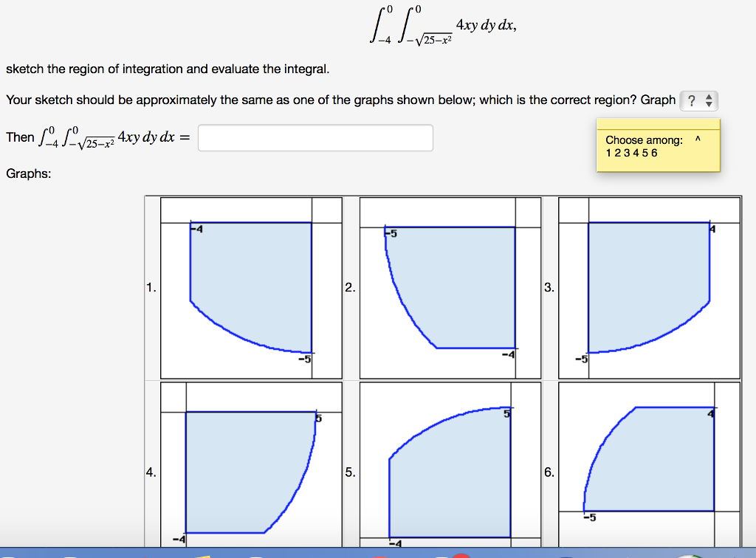Select Graph 1 thumbnail
The image size is (756, 558).
[251, 288]
